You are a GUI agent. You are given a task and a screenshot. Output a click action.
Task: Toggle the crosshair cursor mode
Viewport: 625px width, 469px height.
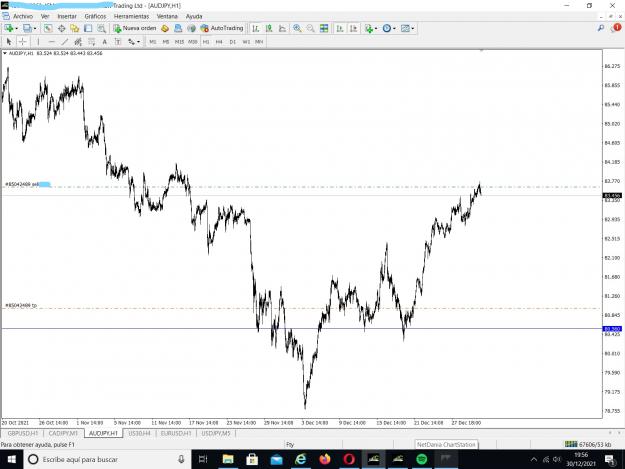tap(22, 41)
